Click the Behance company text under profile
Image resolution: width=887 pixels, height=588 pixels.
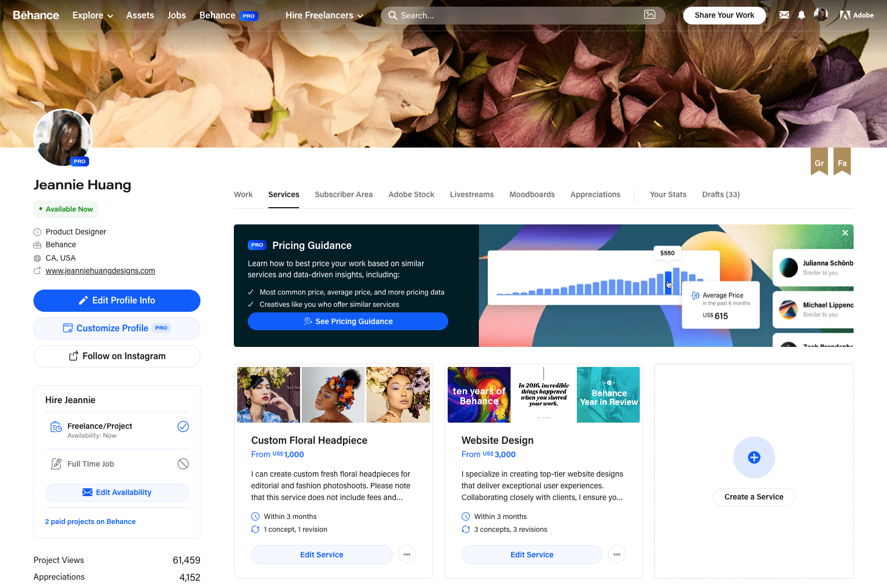61,244
